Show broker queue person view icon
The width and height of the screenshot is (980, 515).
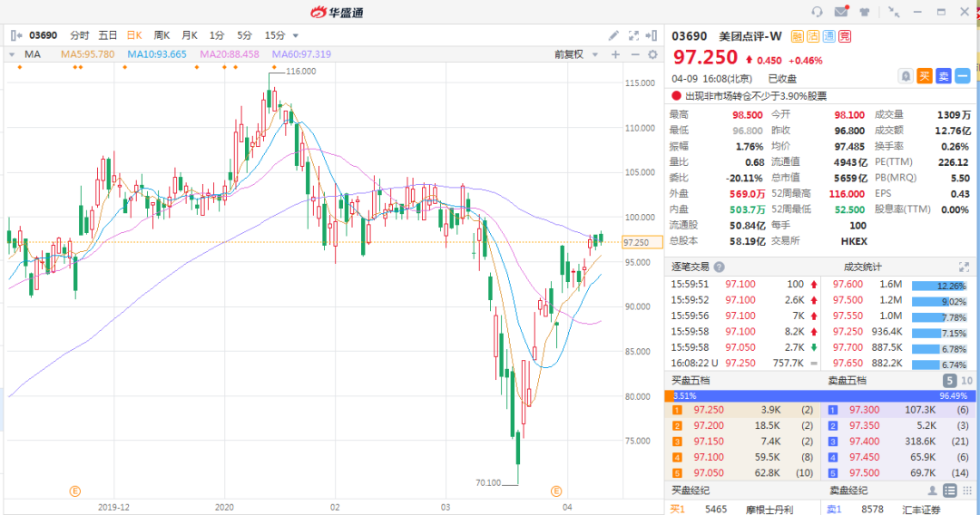click(x=932, y=490)
